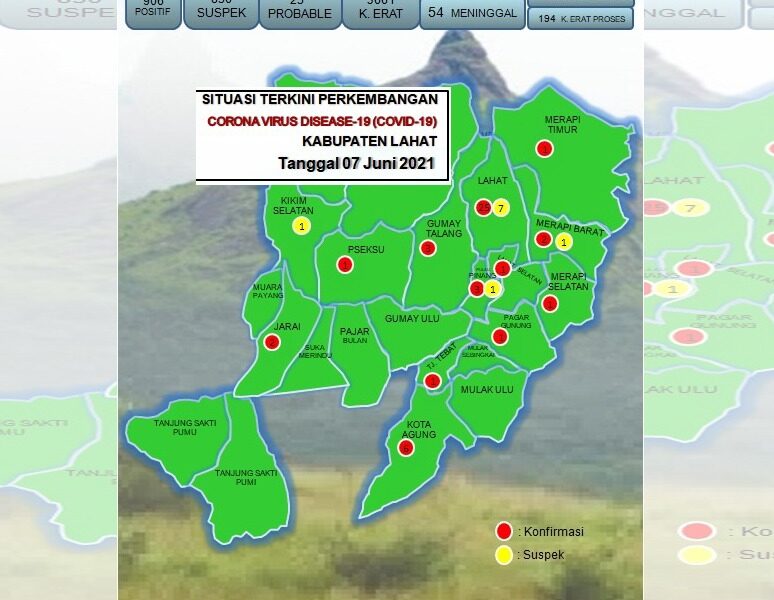Select the yellow marker in Kikim Selatan

click(x=301, y=227)
